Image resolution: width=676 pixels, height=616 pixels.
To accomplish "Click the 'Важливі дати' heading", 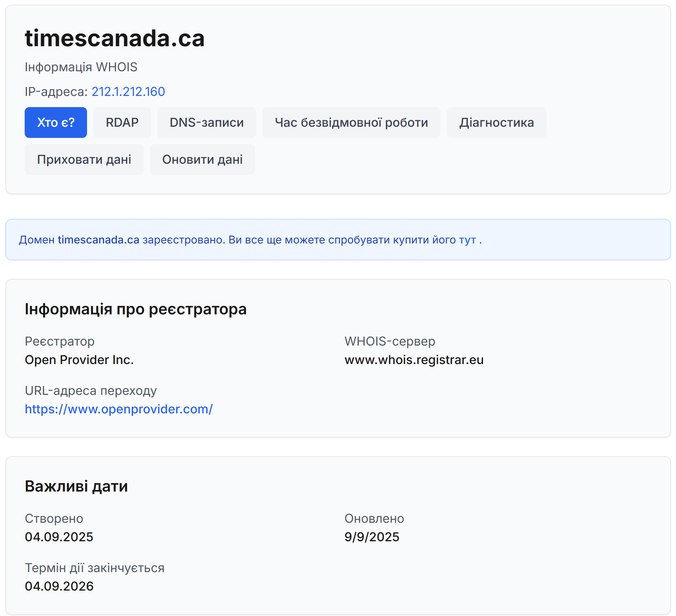I will pos(76,487).
